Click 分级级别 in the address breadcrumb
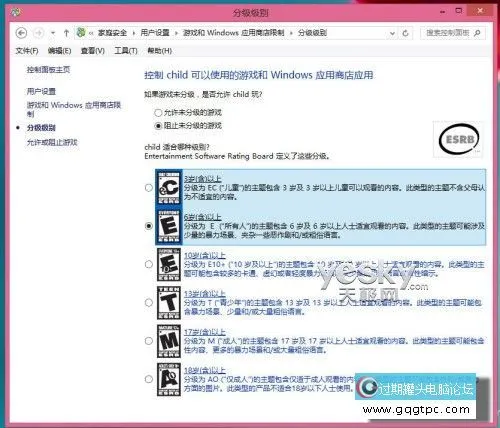 tap(312, 33)
